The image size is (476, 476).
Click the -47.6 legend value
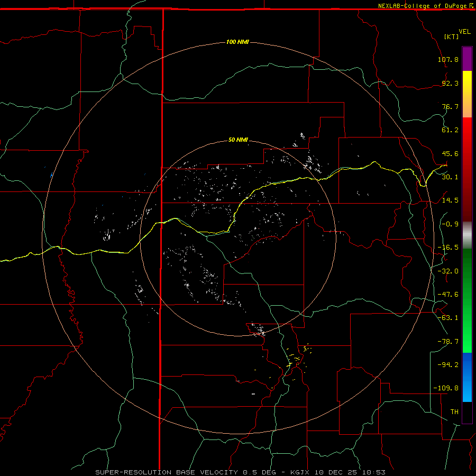(x=448, y=295)
